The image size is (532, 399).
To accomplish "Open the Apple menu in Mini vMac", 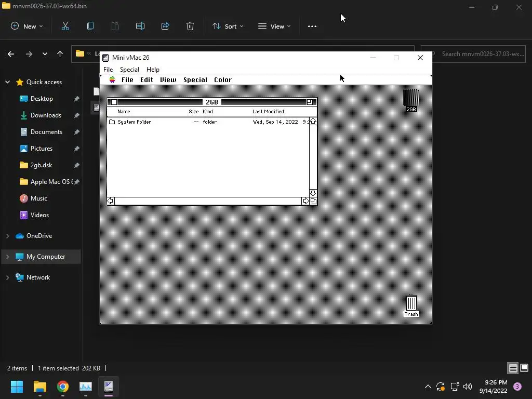I will point(112,79).
